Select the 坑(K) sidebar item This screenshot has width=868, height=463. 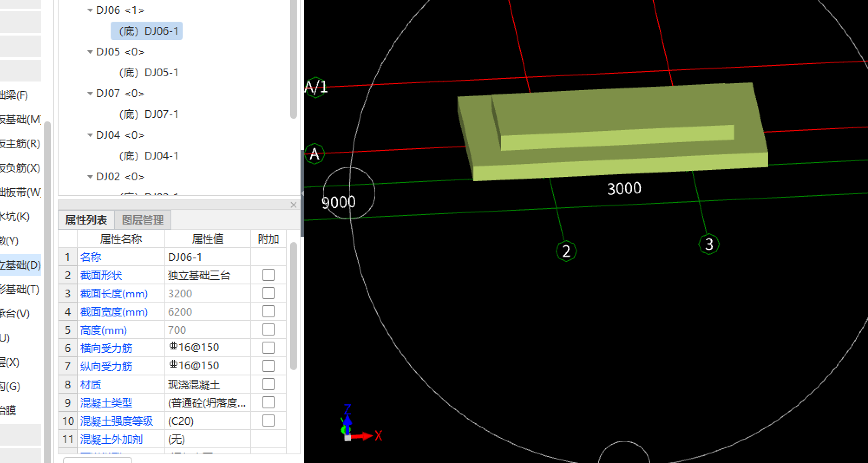tap(20, 216)
